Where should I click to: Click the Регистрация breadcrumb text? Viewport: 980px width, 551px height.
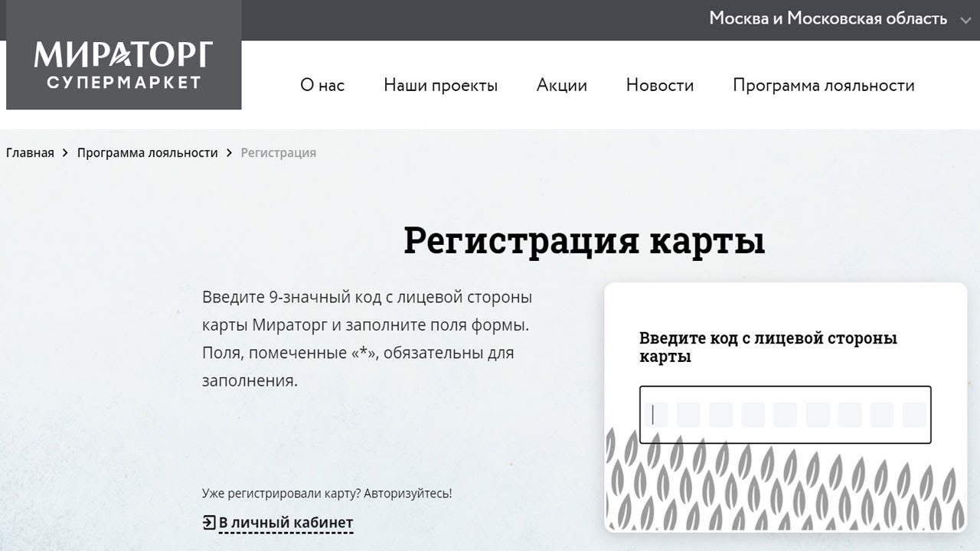279,152
